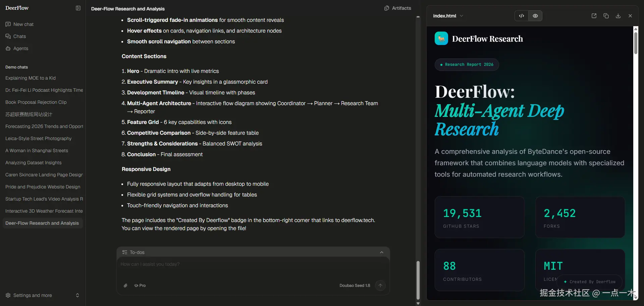Image resolution: width=644 pixels, height=306 pixels.
Task: Select Deer-Flow Research and Analysis chat
Action: coord(43,223)
